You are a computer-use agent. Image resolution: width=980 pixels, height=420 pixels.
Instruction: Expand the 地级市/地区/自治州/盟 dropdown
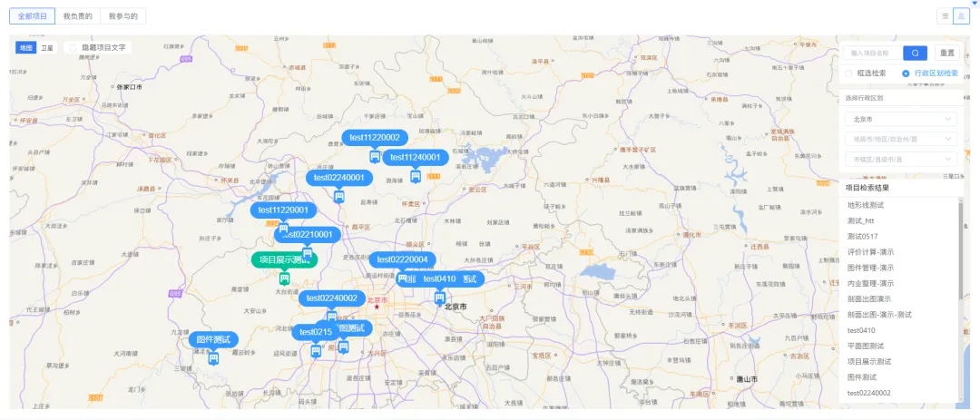coord(899,139)
